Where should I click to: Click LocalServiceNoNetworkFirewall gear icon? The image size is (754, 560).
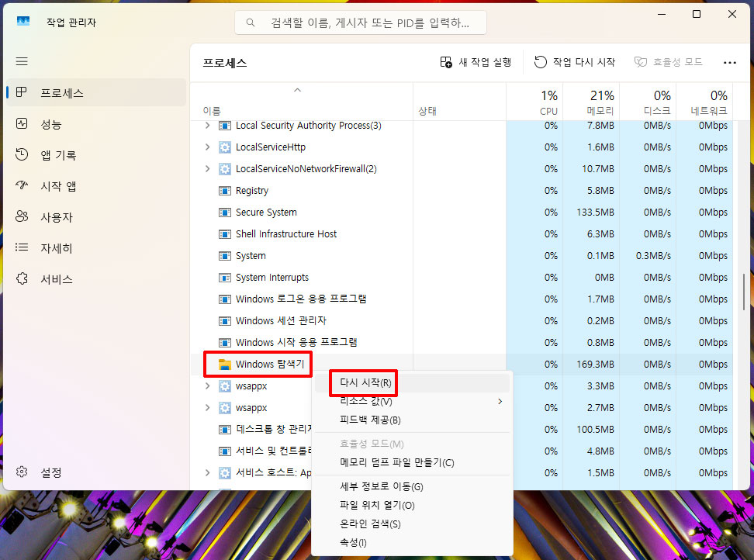224,169
